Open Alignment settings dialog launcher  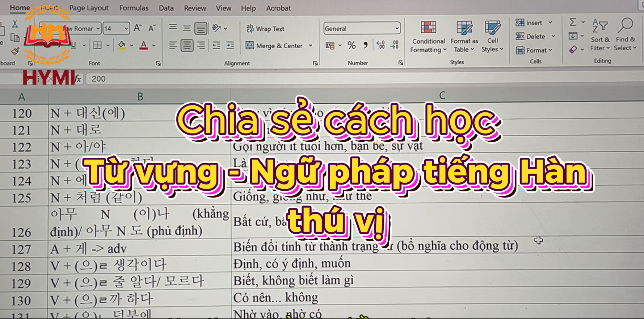tap(315, 63)
